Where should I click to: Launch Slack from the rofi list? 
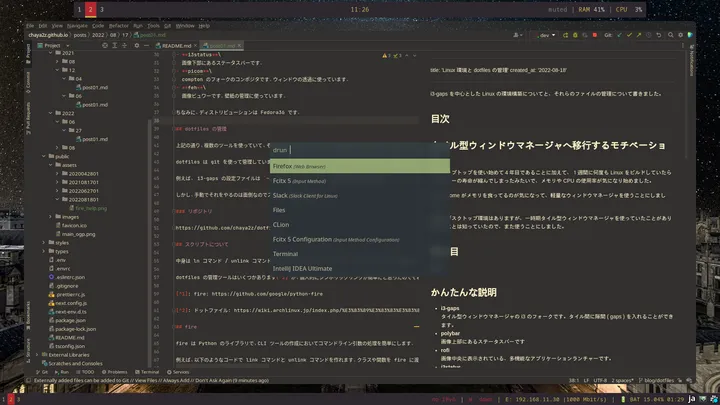tap(360, 196)
